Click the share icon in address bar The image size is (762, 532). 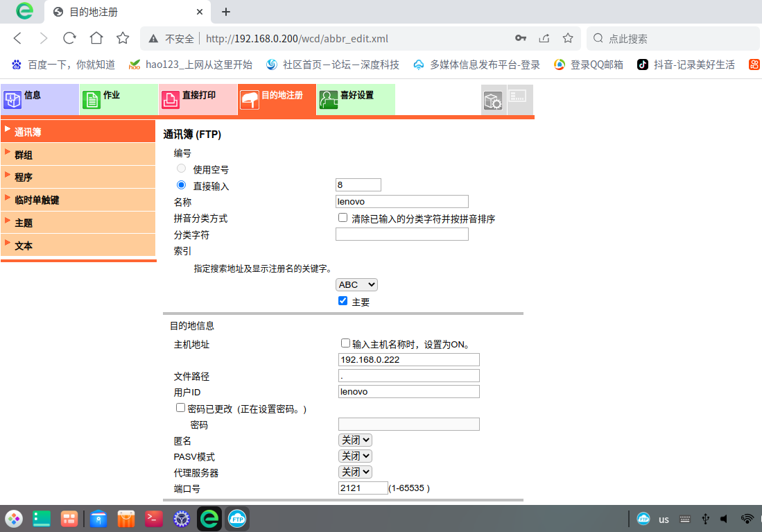[x=544, y=38]
